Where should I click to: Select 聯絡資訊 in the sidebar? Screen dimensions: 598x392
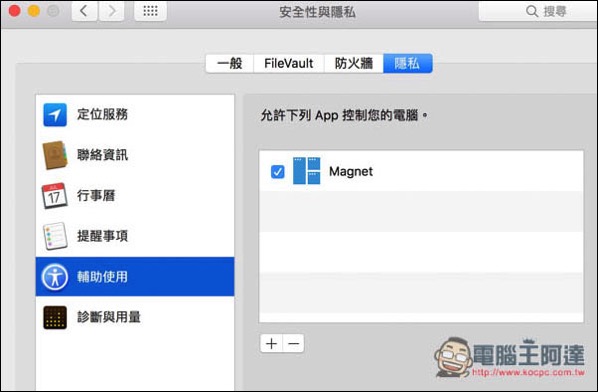(x=135, y=155)
